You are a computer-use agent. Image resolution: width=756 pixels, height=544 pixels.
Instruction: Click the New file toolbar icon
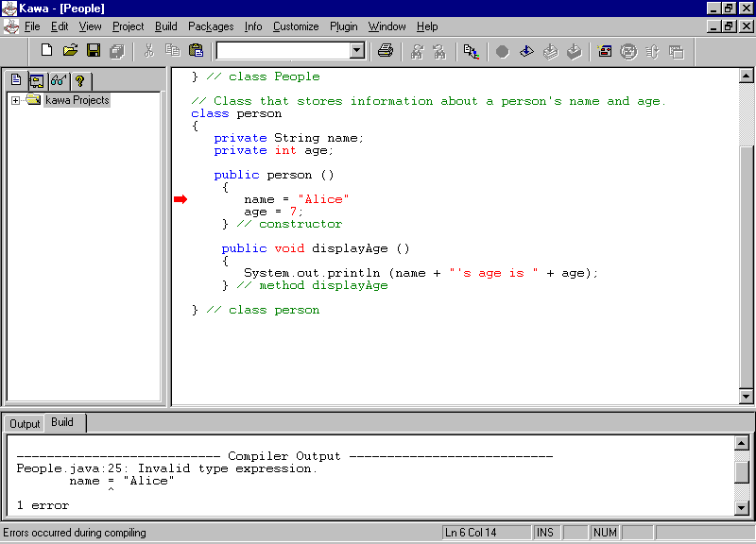point(46,51)
